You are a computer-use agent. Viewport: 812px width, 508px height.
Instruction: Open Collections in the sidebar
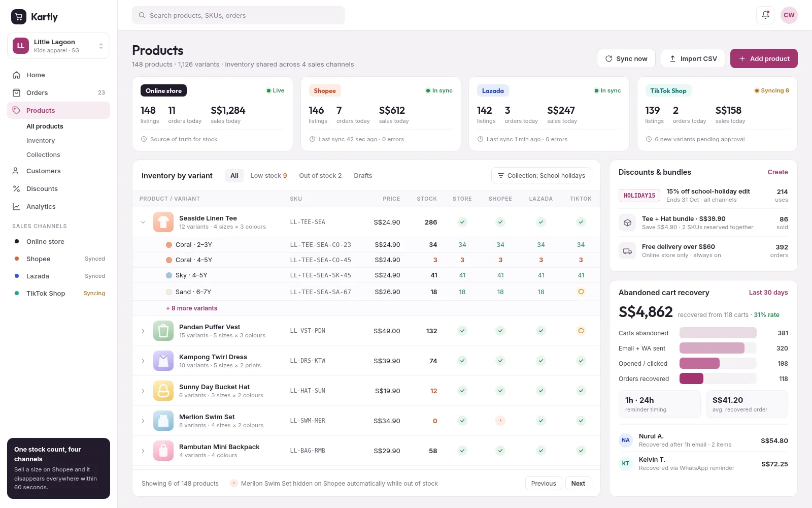pos(43,155)
